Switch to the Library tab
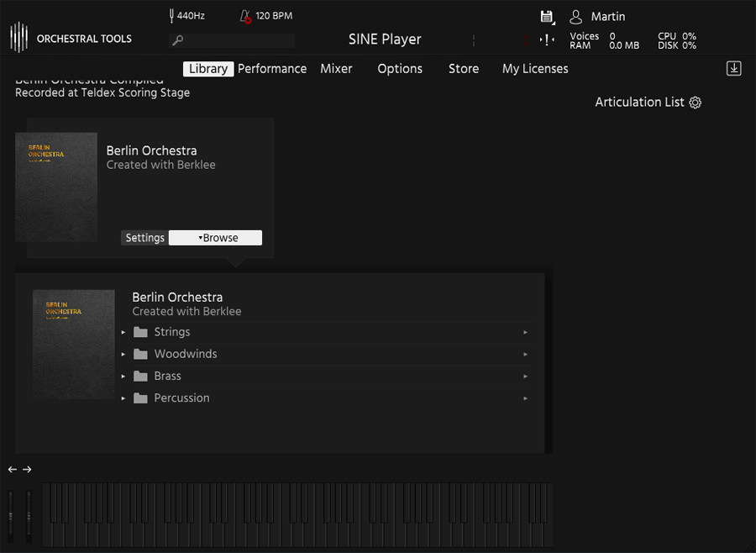 tap(208, 69)
